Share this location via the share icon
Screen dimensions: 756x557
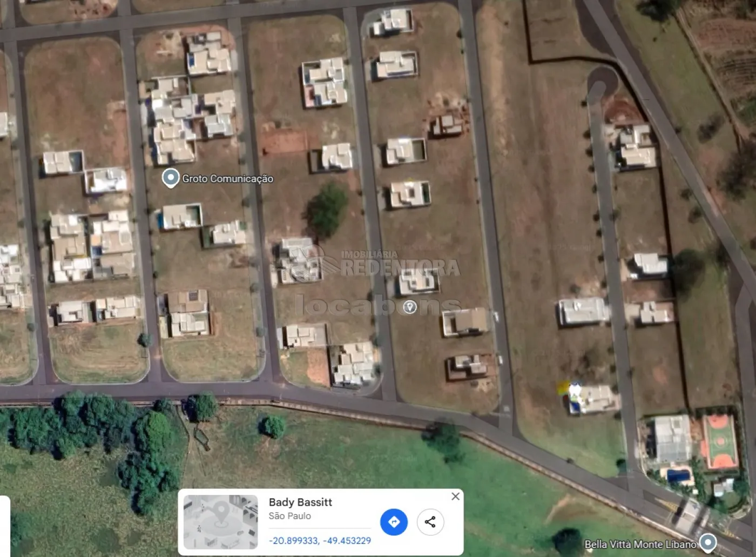click(x=430, y=522)
